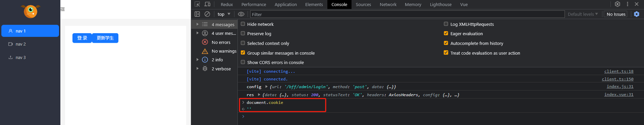Select the Console tab

click(x=339, y=4)
